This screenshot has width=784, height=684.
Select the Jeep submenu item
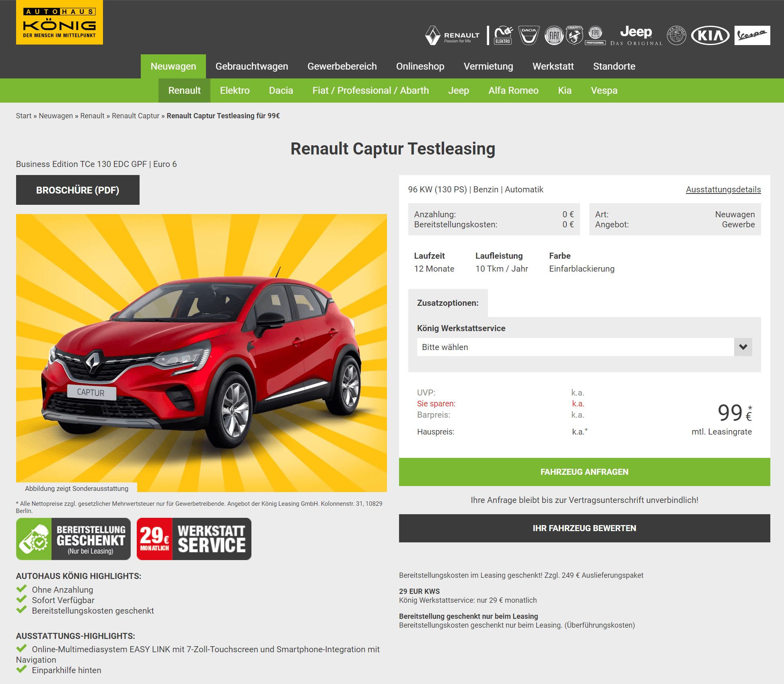pos(459,91)
